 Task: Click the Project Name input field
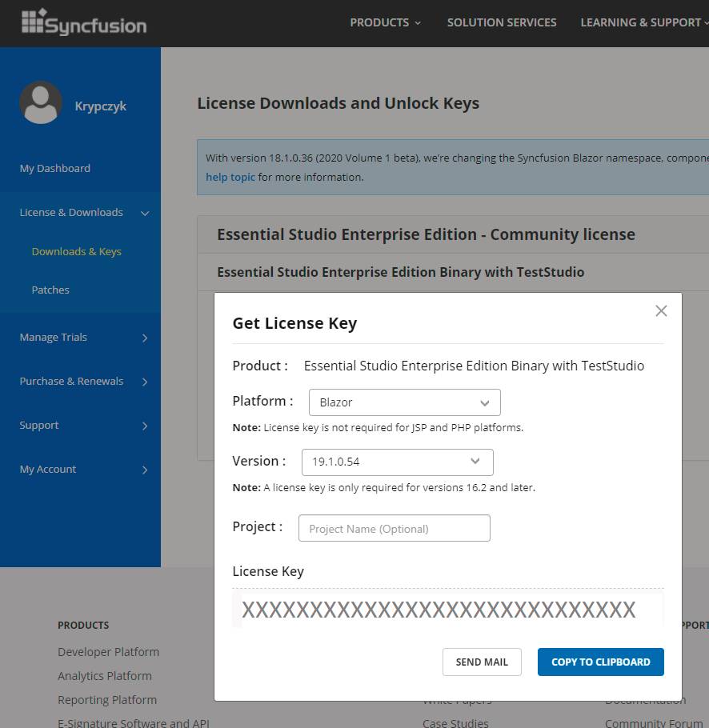pyautogui.click(x=395, y=528)
